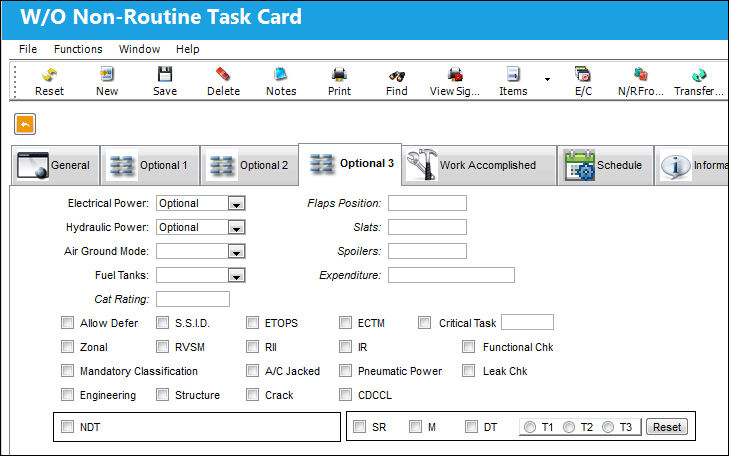Expand the Air Ground Mode dropdown

[236, 251]
